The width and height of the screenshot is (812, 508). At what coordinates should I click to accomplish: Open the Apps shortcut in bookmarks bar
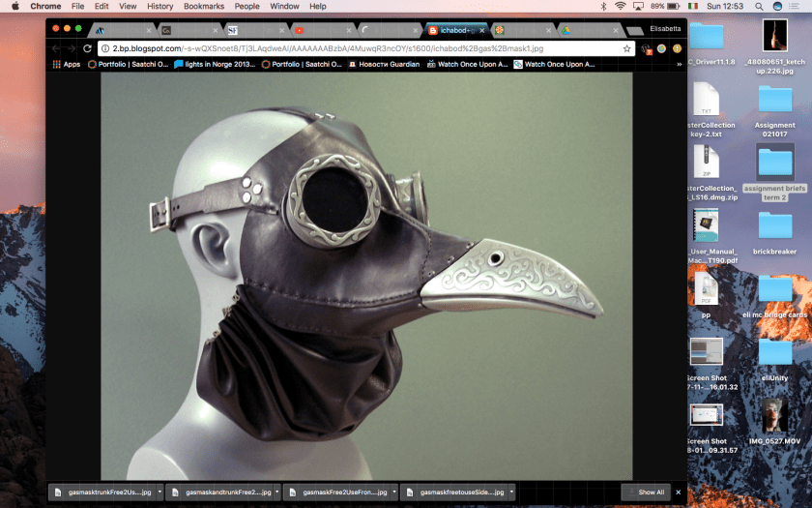point(66,65)
